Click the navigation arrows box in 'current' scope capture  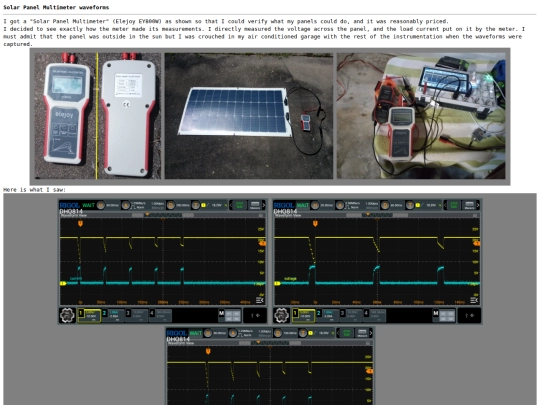255,315
